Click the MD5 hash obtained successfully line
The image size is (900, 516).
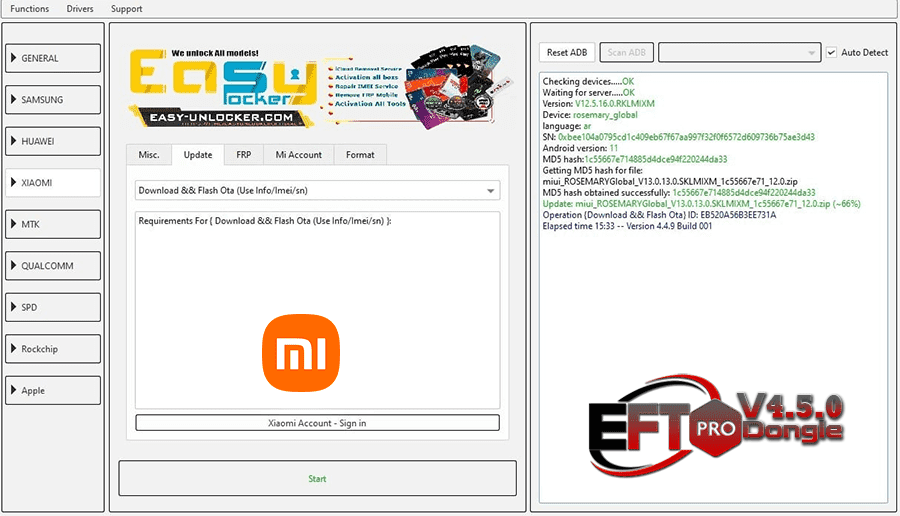pos(679,193)
